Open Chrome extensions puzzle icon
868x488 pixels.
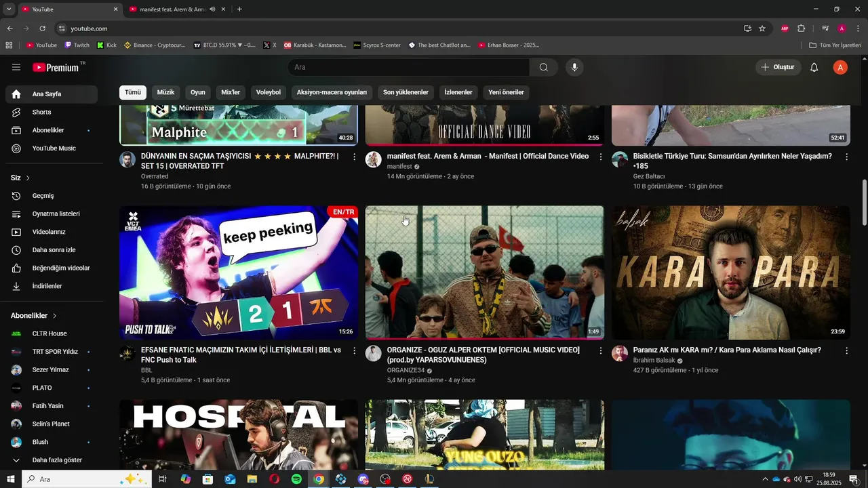[x=801, y=28]
